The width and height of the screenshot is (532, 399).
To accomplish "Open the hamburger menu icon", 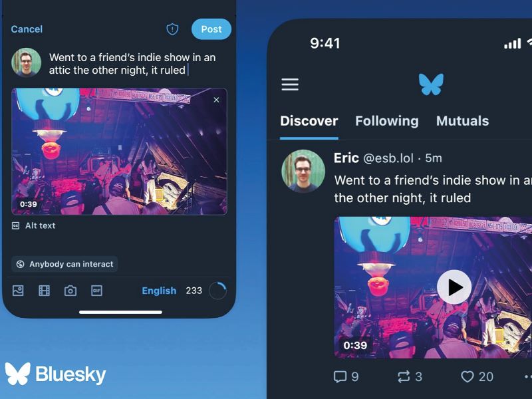I will 290,84.
